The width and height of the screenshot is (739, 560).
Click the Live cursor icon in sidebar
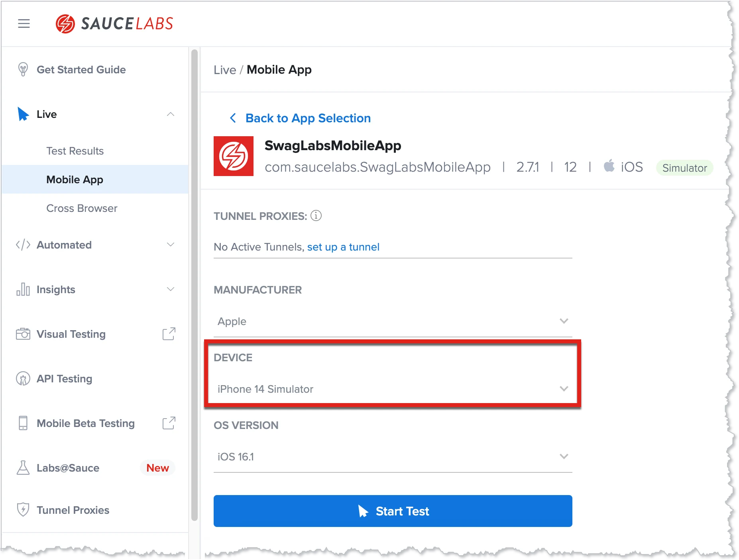click(x=23, y=114)
